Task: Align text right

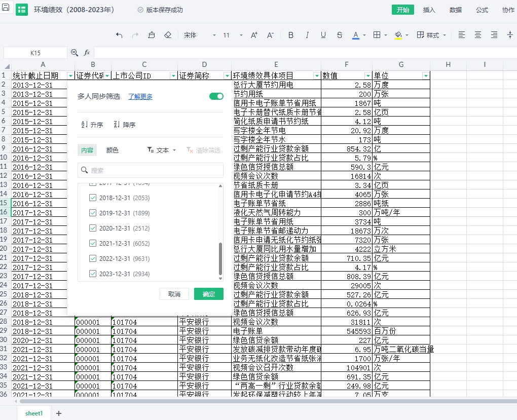Action: [494, 35]
